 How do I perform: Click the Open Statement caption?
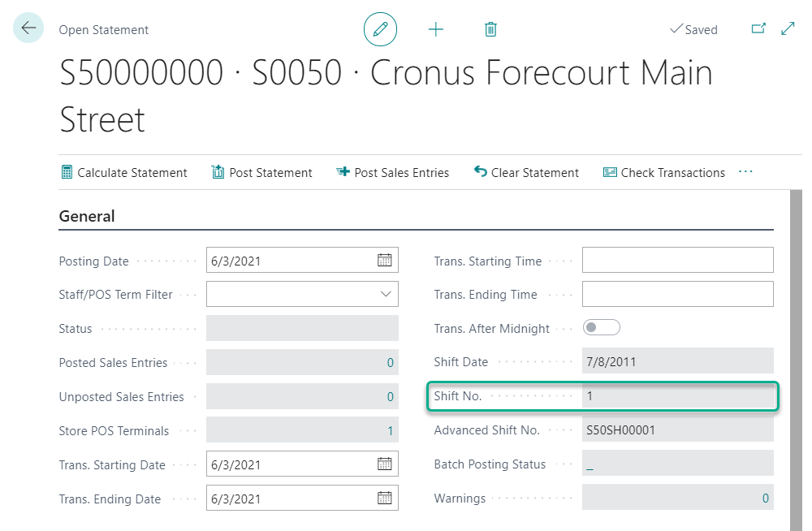[x=104, y=29]
